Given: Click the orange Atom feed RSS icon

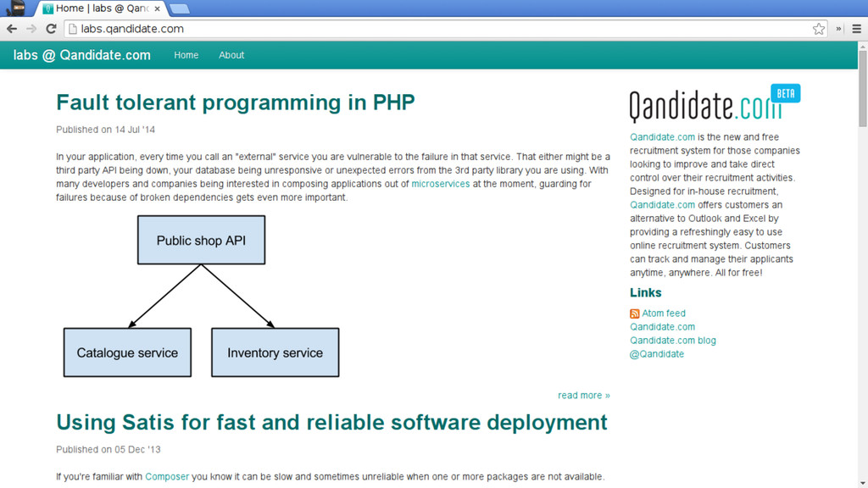Looking at the screenshot, I should (634, 313).
